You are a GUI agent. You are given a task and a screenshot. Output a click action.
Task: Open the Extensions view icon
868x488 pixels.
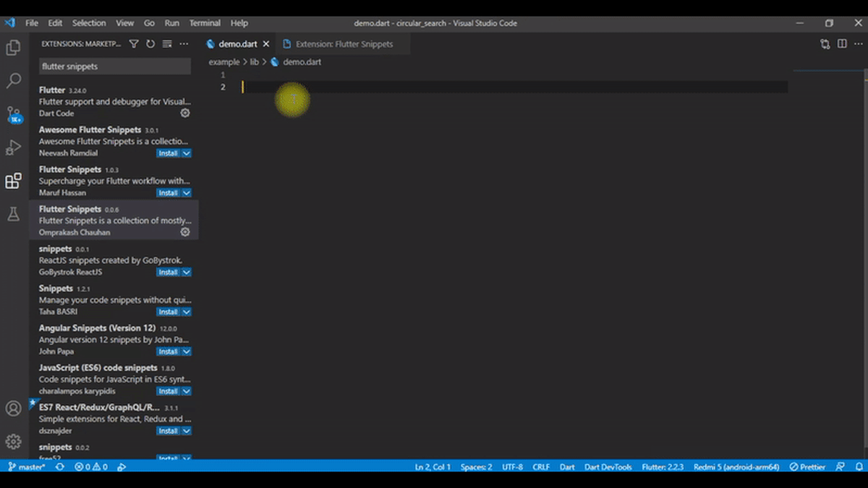13,181
